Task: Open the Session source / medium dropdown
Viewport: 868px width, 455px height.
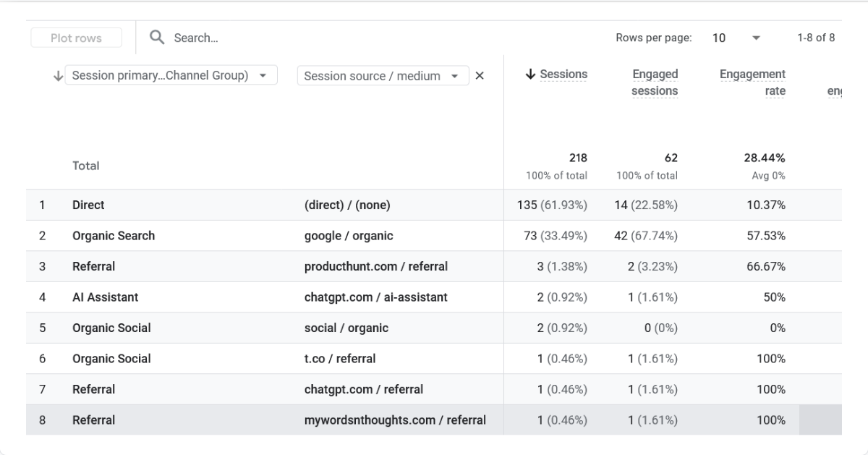Action: [x=383, y=76]
